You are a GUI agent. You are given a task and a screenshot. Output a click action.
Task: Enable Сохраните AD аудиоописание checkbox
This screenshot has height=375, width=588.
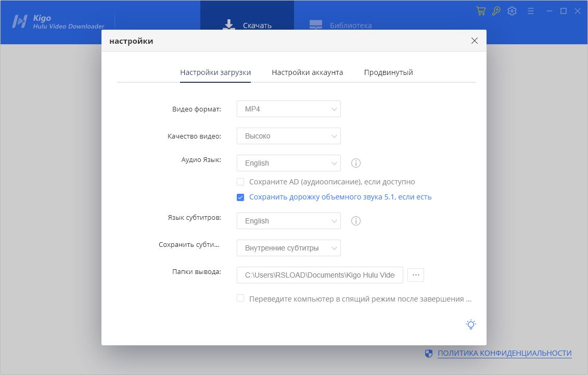240,181
